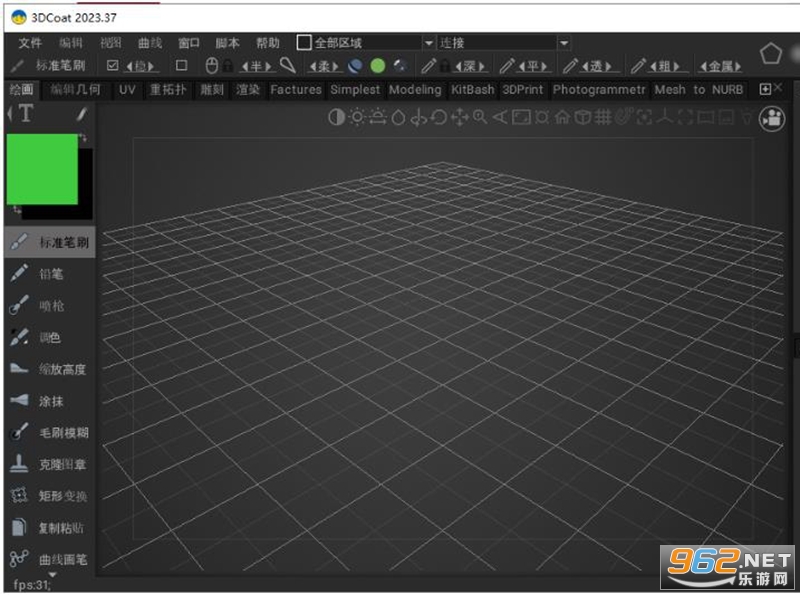Viewport: 800px width, 595px height.
Task: Open the 连接 dropdown arrow
Action: pyautogui.click(x=564, y=43)
